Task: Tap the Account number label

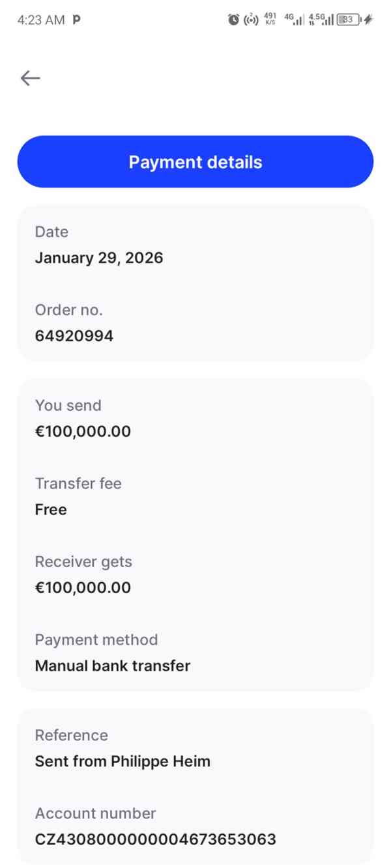Action: tap(95, 813)
